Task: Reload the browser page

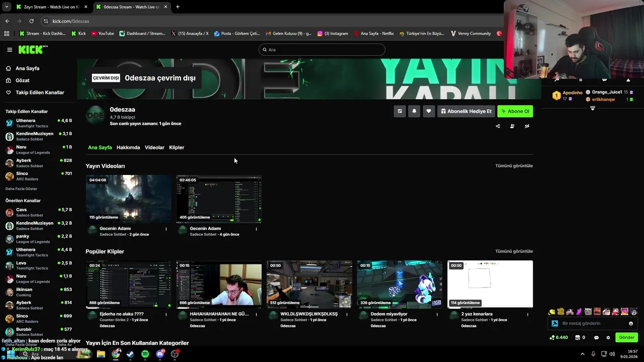Action: pyautogui.click(x=31, y=21)
